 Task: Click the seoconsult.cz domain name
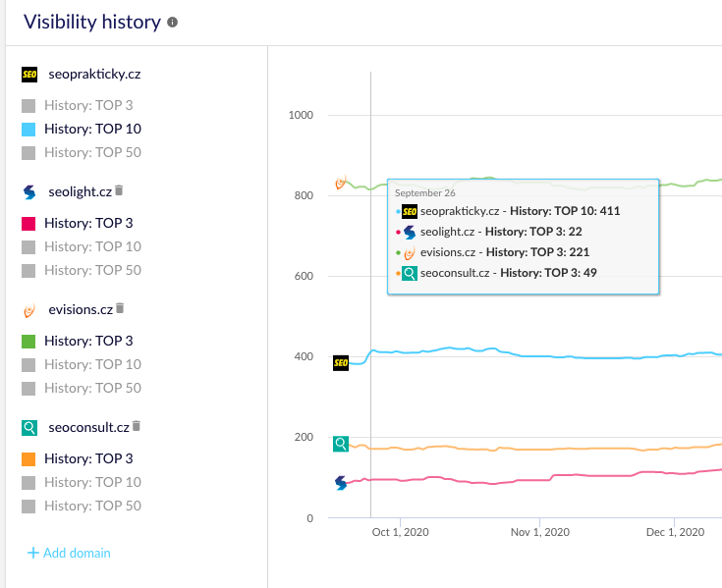pos(88,428)
